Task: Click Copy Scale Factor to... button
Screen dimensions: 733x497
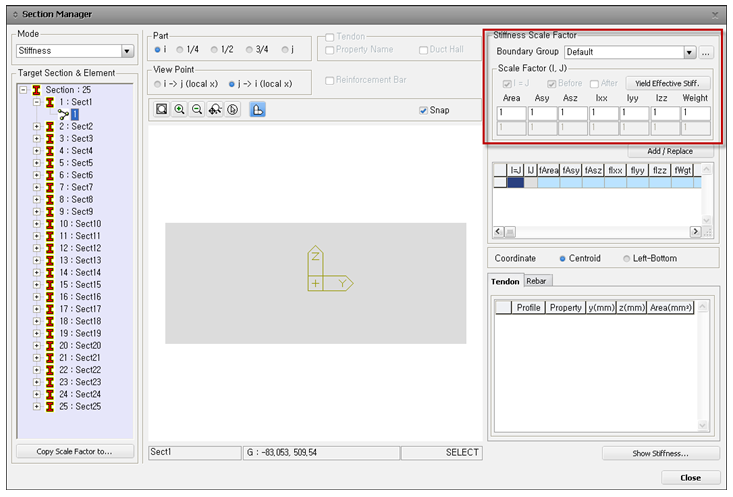Action: coord(75,452)
